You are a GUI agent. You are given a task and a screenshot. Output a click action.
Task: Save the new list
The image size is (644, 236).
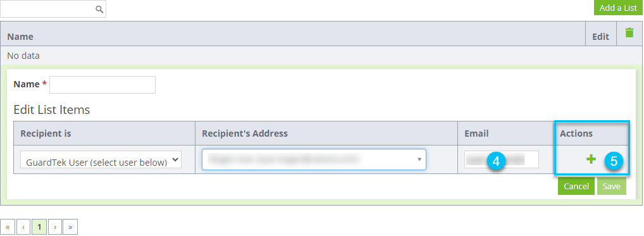(x=612, y=187)
